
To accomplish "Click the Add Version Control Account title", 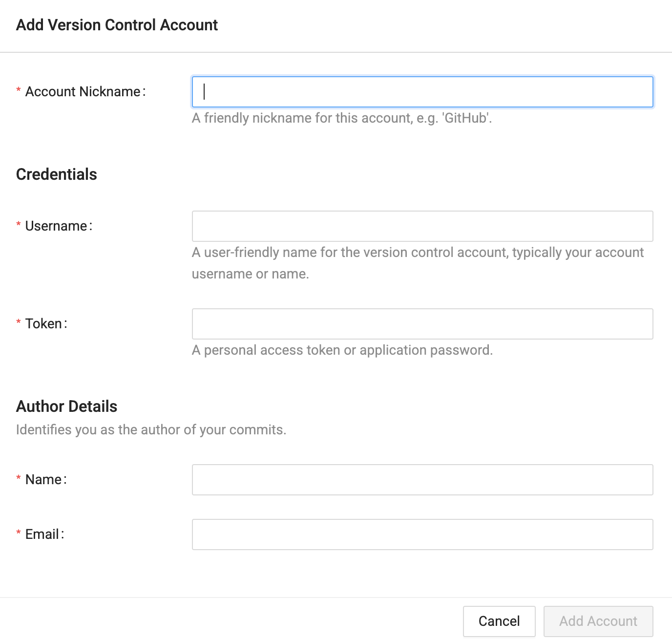I will tap(117, 25).
